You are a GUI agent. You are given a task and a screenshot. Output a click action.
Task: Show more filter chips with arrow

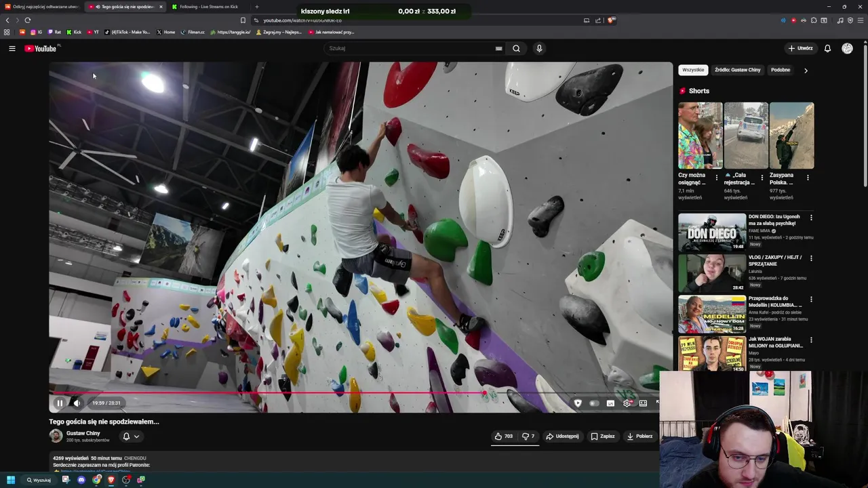(x=806, y=70)
